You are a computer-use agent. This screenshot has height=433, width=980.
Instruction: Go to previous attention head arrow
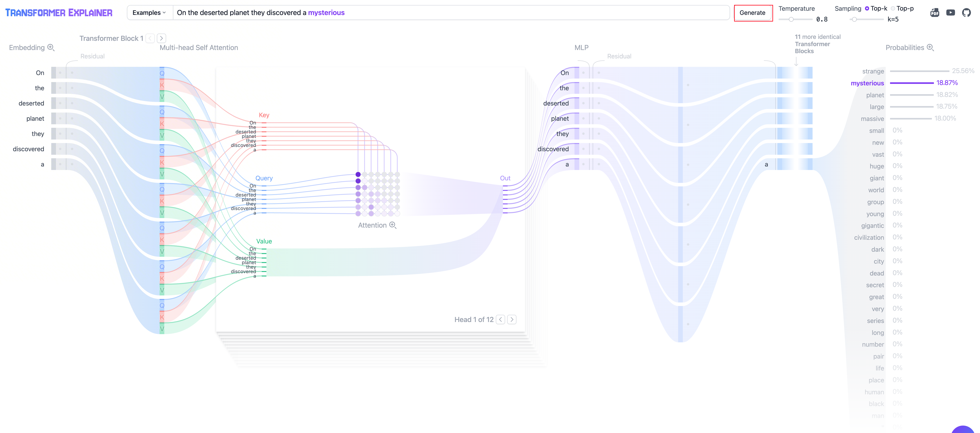(501, 319)
